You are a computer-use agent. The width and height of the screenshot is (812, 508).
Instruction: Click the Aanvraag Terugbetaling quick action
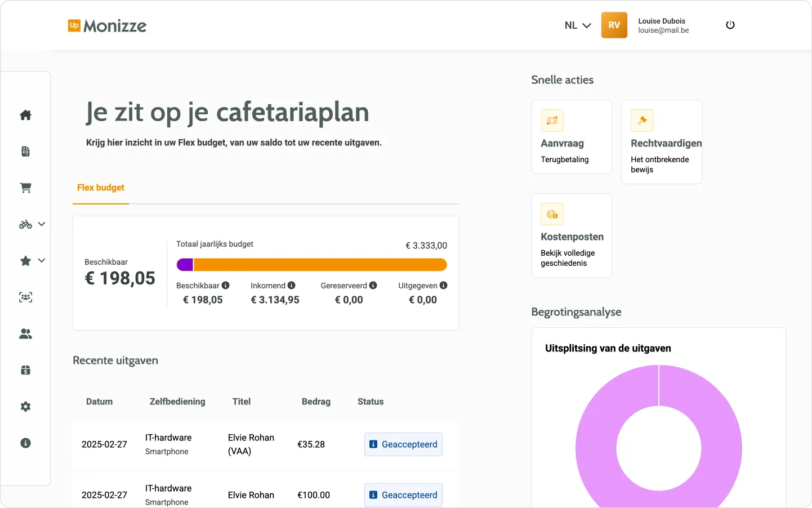[x=572, y=137]
